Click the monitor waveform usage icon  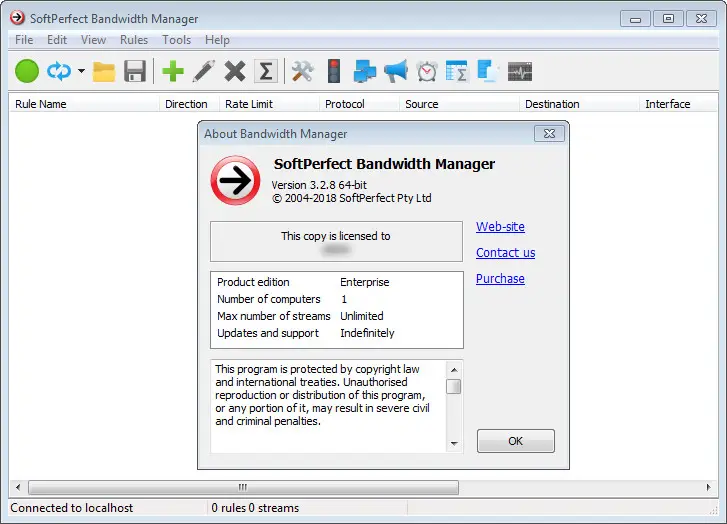pos(520,71)
